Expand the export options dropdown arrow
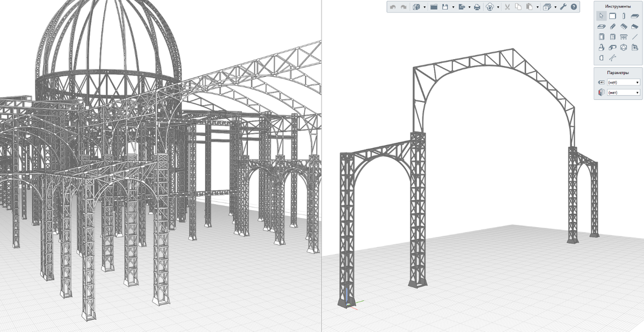 (x=470, y=7)
